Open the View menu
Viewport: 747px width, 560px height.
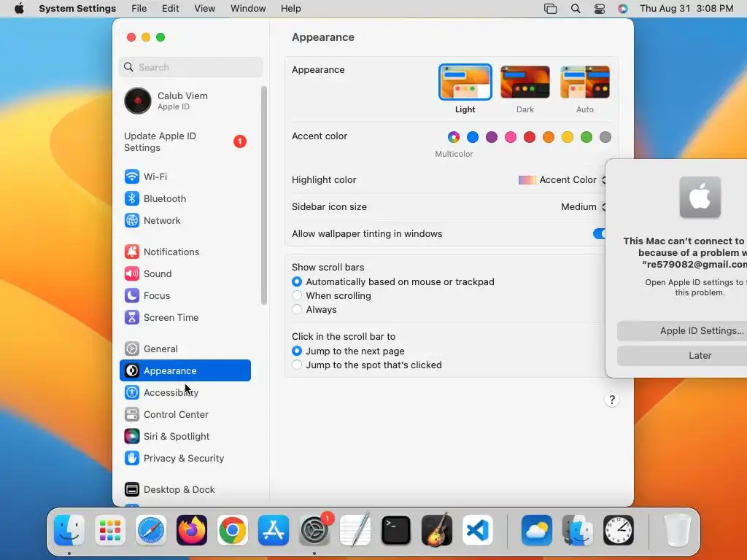(205, 9)
